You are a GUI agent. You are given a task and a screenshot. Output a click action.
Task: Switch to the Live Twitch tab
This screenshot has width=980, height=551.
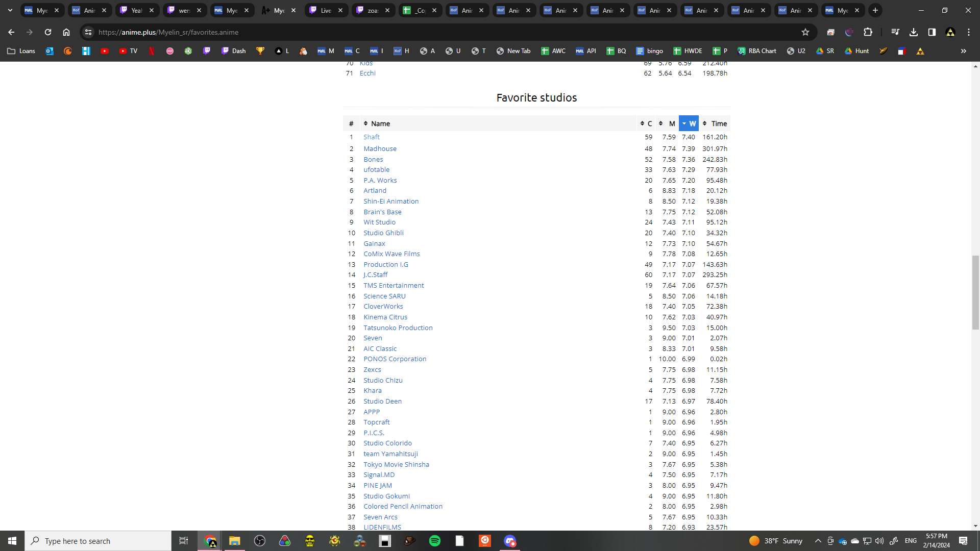(326, 10)
